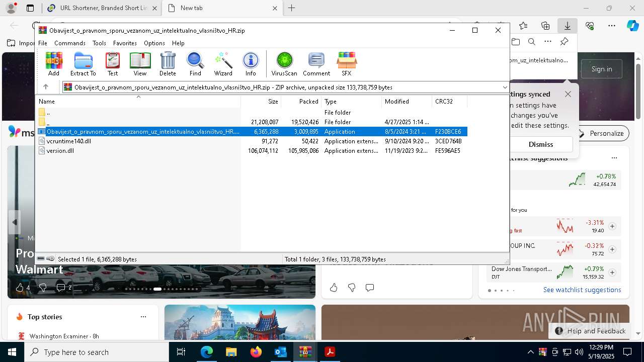Click the taskbar clock showing 12:29 PM

(x=601, y=352)
